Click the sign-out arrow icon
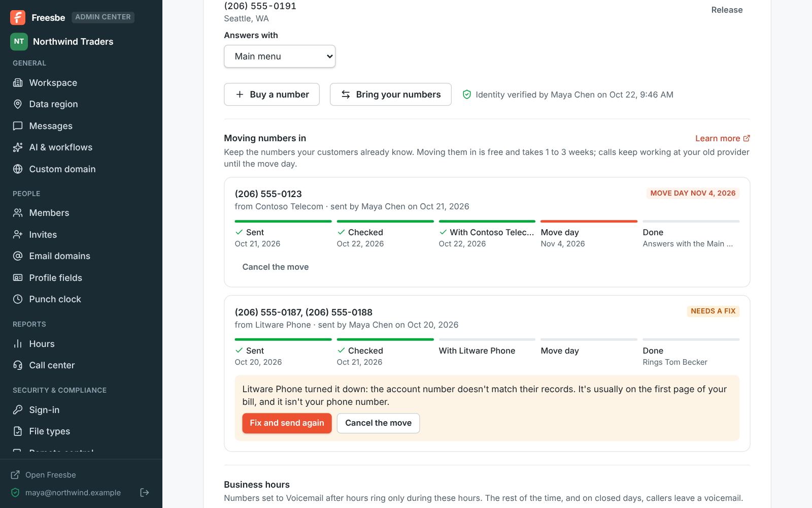Screen dimensions: 812x508 145,492
